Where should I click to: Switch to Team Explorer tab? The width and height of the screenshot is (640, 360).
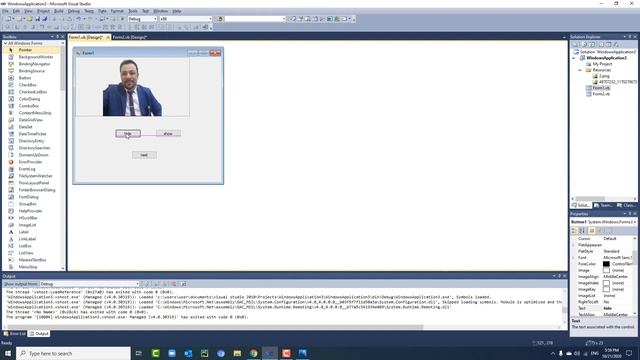click(x=603, y=205)
